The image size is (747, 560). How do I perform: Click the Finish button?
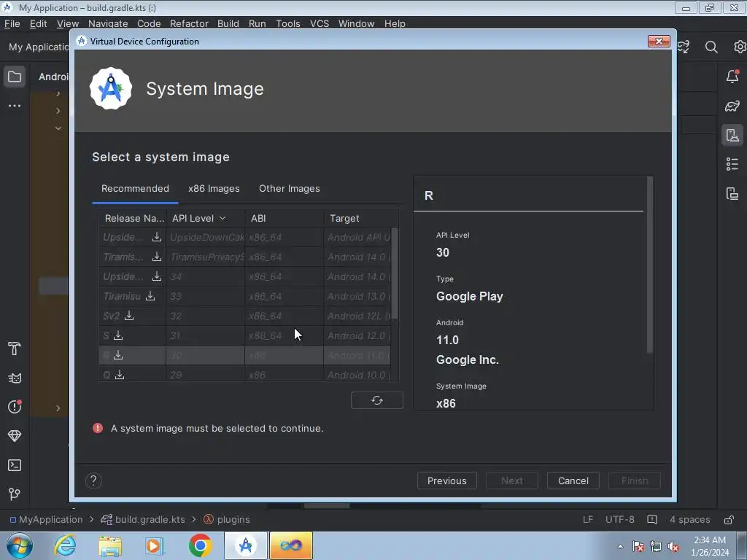click(635, 481)
